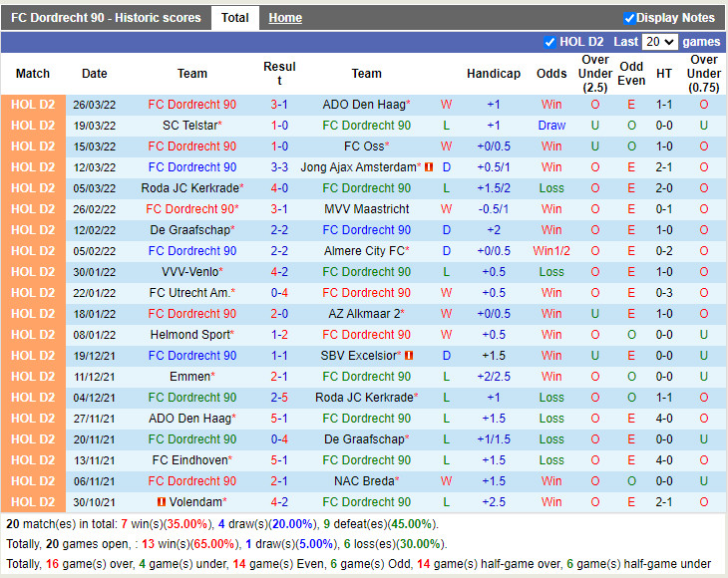Click HT score 0-2 in Almere City row
728x578 pixels.
click(x=664, y=251)
